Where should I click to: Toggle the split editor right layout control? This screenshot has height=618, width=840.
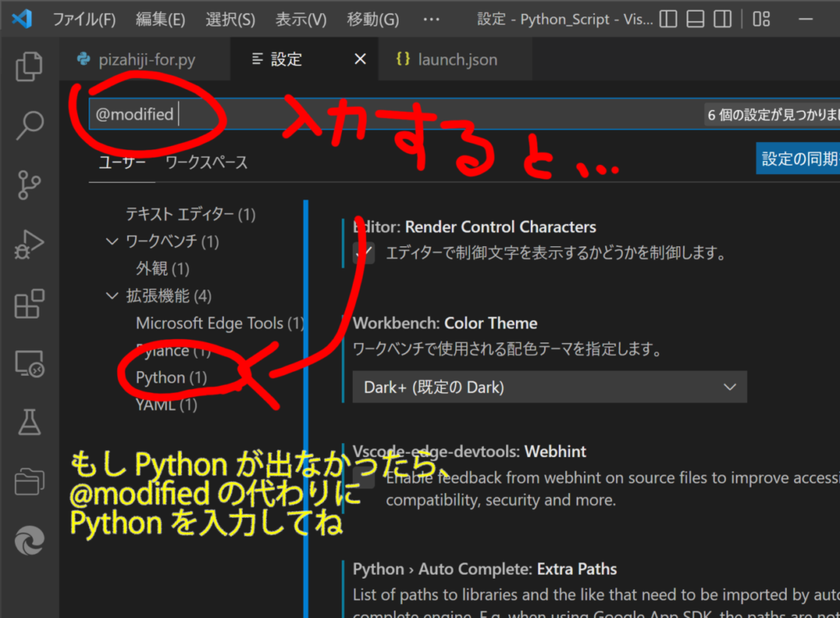coord(723,19)
